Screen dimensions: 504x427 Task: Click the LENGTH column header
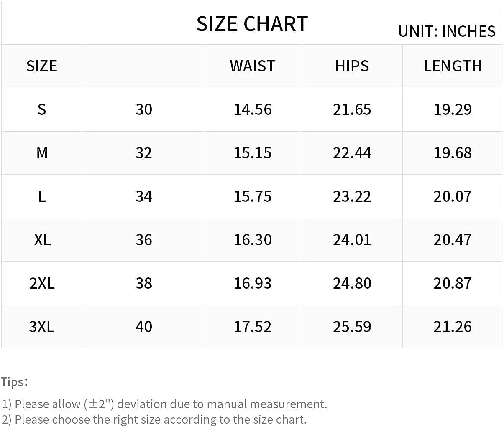pyautogui.click(x=453, y=66)
